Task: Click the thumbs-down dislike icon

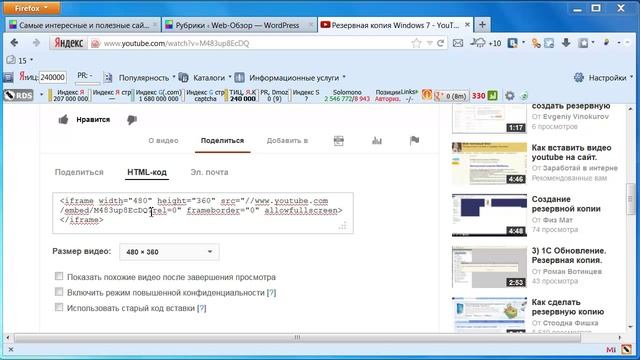Action: 132,120
